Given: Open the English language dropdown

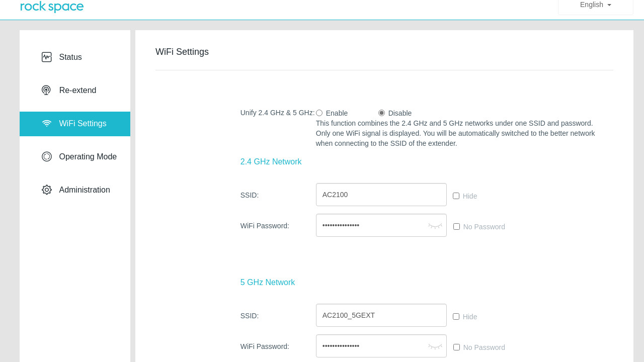Looking at the screenshot, I should coord(595,5).
